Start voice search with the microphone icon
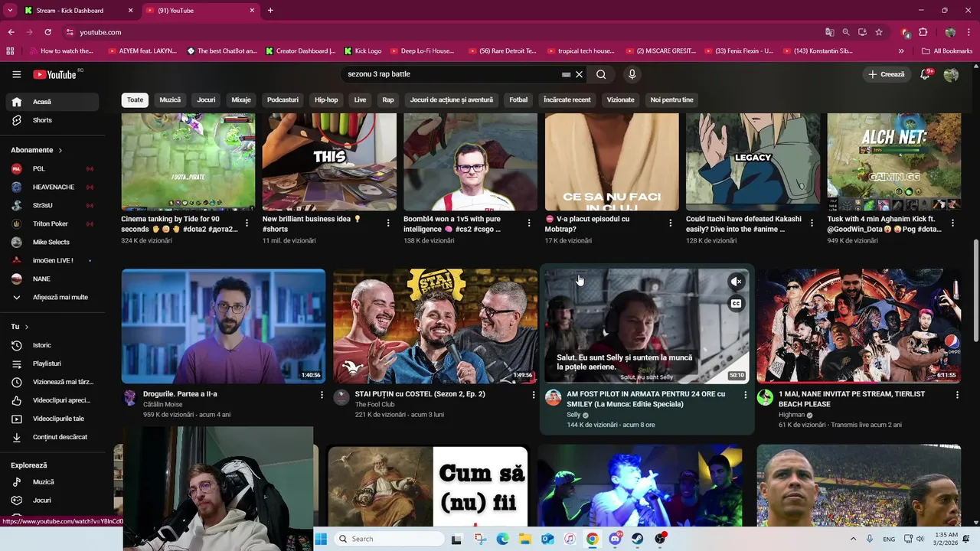980x551 pixels. point(632,74)
